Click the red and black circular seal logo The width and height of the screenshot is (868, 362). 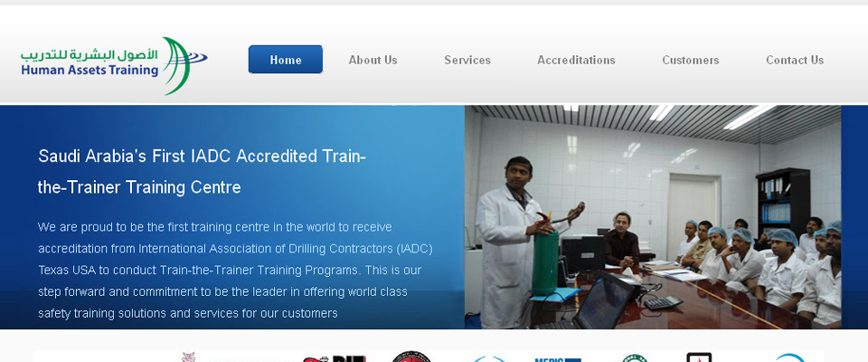411,357
